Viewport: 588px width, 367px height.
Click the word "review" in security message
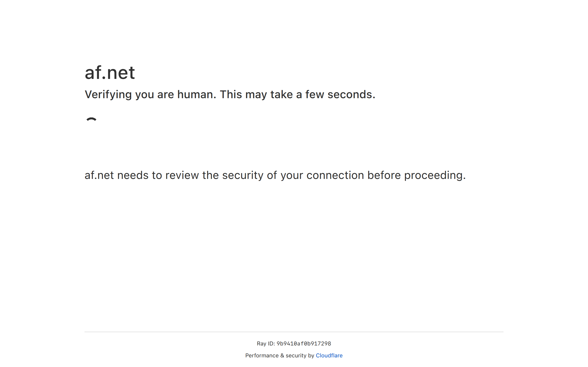pos(182,175)
